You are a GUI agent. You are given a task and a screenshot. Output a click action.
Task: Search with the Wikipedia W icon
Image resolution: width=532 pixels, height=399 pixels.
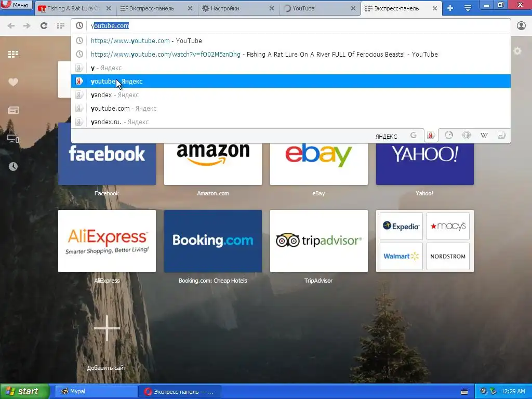[x=484, y=136]
